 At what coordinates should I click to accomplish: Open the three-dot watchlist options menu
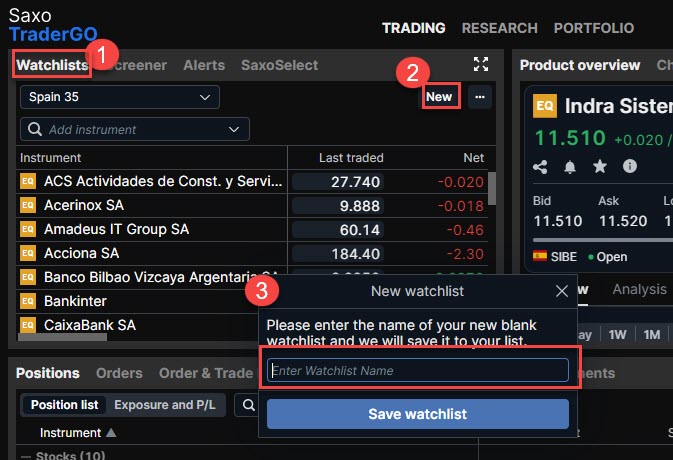point(481,97)
